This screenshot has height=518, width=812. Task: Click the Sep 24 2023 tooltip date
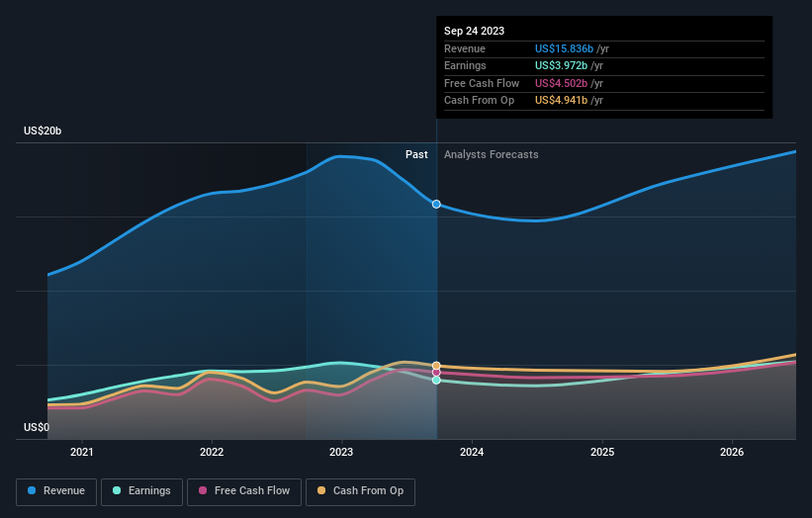pos(474,31)
